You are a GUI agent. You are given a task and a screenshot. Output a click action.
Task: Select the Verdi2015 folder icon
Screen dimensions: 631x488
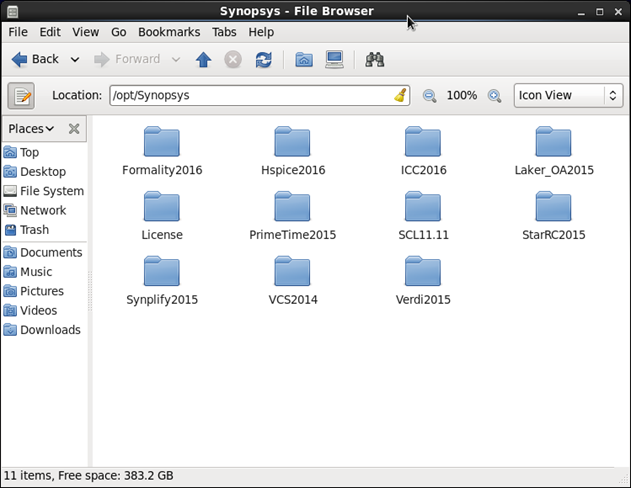coord(423,271)
